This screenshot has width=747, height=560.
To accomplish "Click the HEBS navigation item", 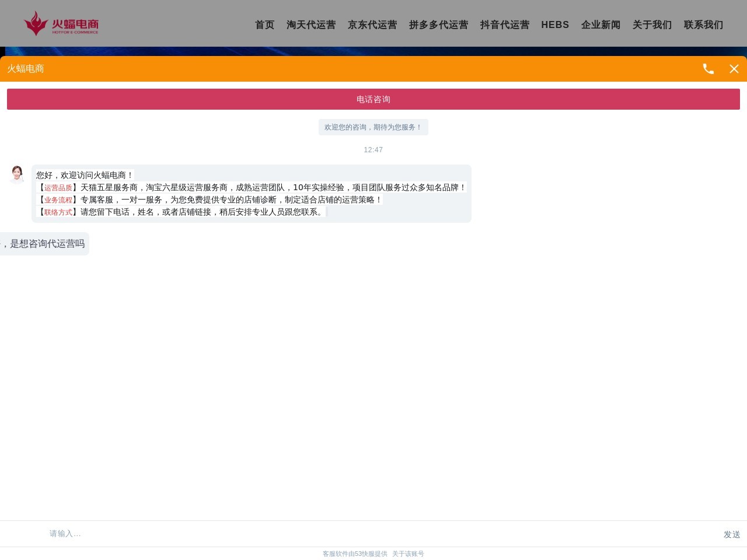I will coord(555,25).
